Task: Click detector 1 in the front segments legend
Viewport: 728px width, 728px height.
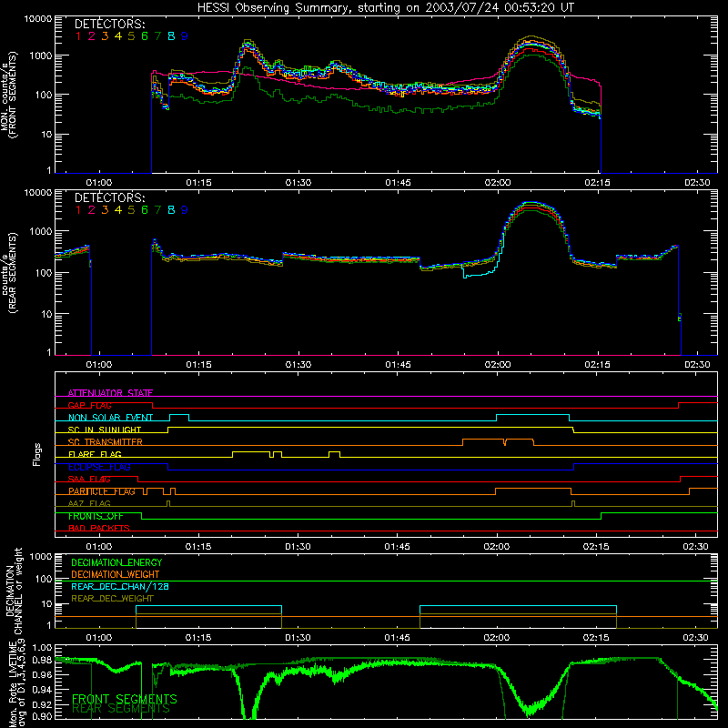Action: click(78, 36)
